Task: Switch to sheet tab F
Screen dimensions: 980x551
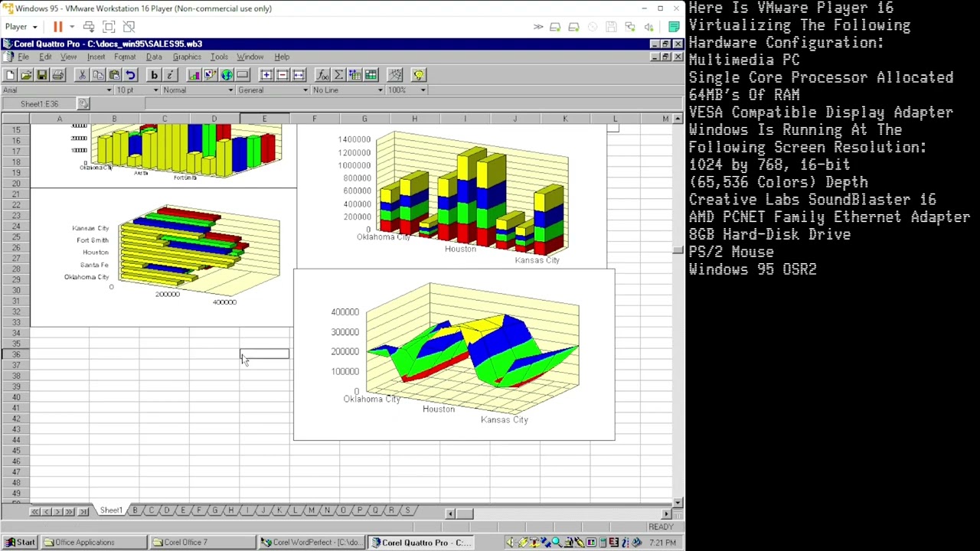Action: [198, 510]
